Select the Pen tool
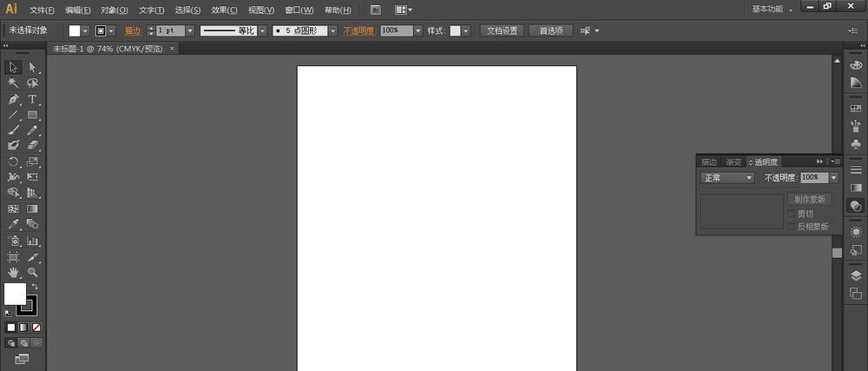The width and height of the screenshot is (868, 371). (x=13, y=99)
